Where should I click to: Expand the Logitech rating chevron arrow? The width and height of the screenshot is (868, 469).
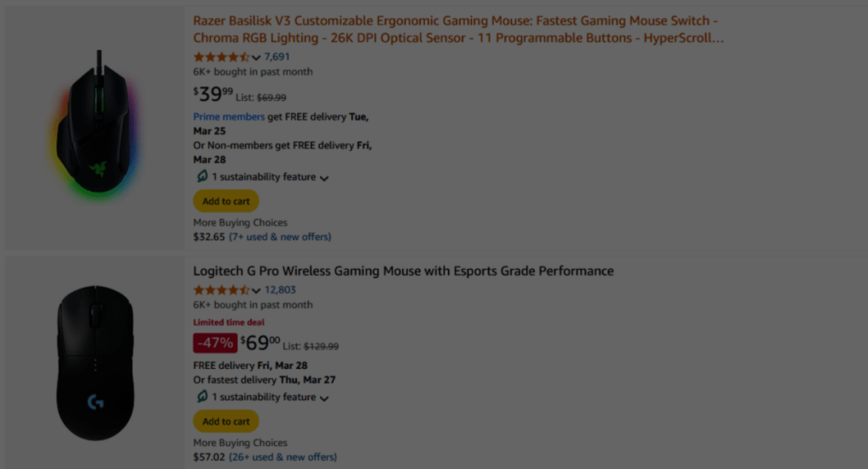(256, 291)
